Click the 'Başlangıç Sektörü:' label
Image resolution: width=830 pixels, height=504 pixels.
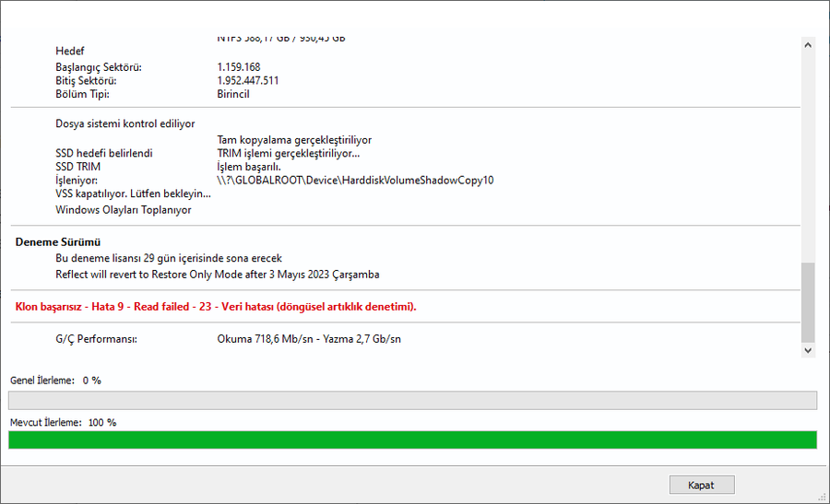pyautogui.click(x=99, y=67)
